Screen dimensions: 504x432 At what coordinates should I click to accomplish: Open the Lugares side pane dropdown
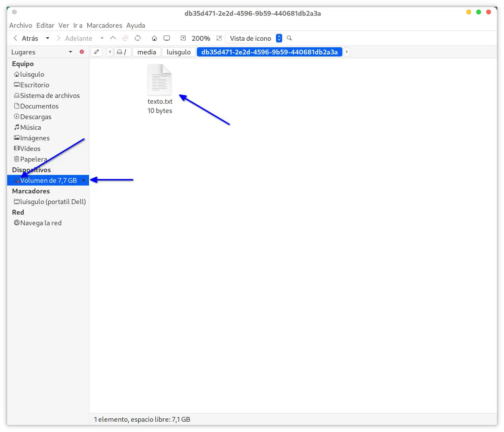(71, 52)
